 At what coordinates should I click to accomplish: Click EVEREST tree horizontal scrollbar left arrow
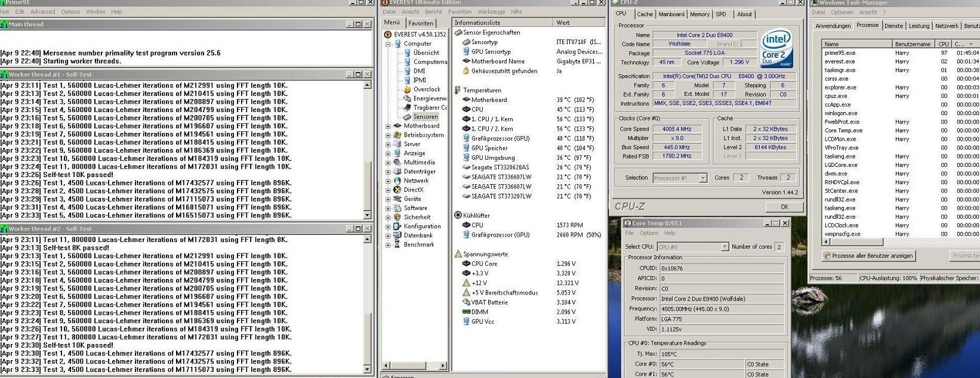(386, 365)
